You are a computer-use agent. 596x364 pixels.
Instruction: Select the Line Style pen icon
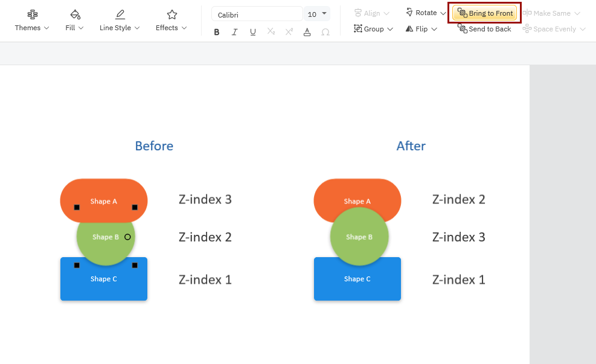click(x=120, y=14)
